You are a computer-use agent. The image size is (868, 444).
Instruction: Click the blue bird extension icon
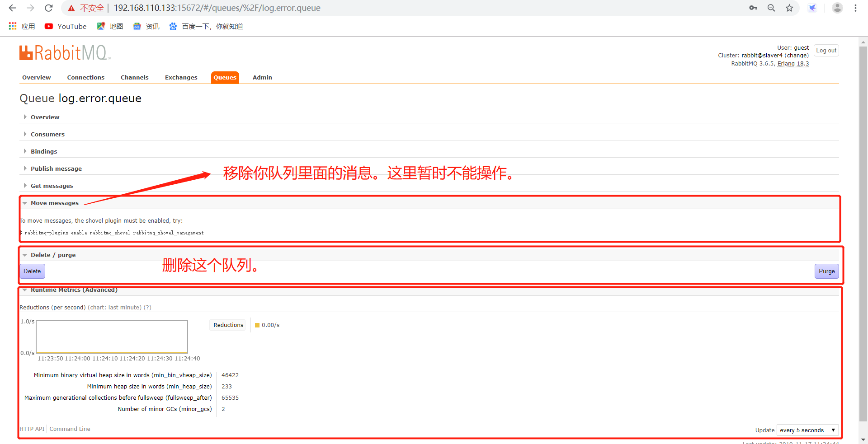(812, 8)
